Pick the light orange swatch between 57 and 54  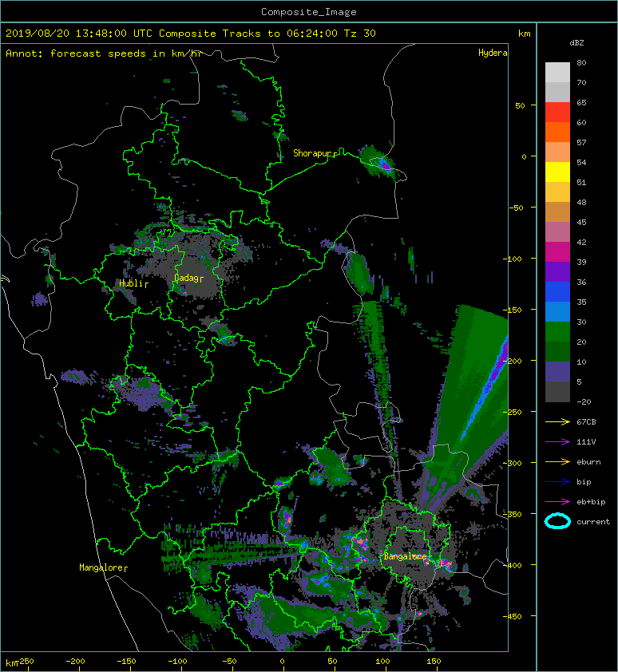pyautogui.click(x=557, y=152)
